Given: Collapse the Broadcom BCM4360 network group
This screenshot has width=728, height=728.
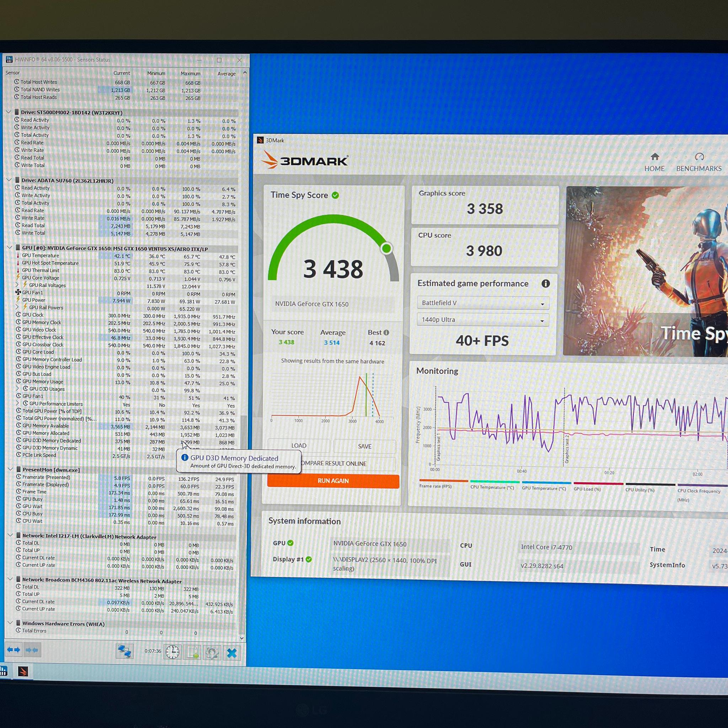Looking at the screenshot, I should [11, 579].
